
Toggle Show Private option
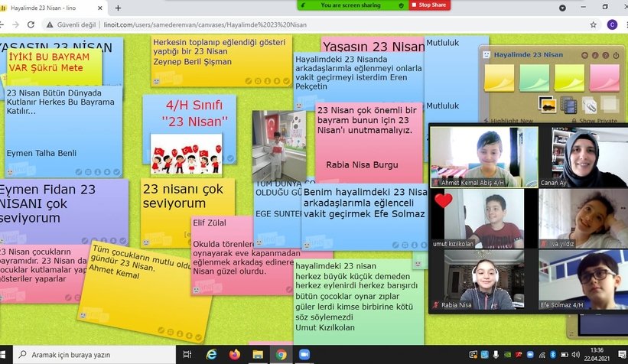tap(594, 121)
